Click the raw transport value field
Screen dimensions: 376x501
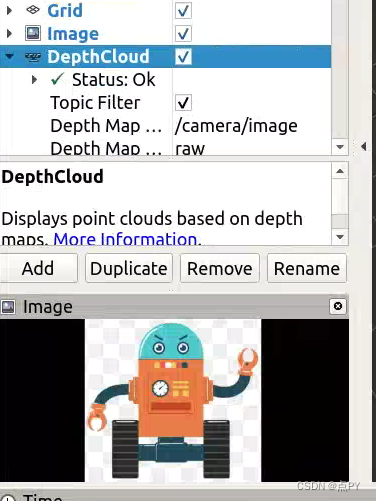click(x=252, y=148)
